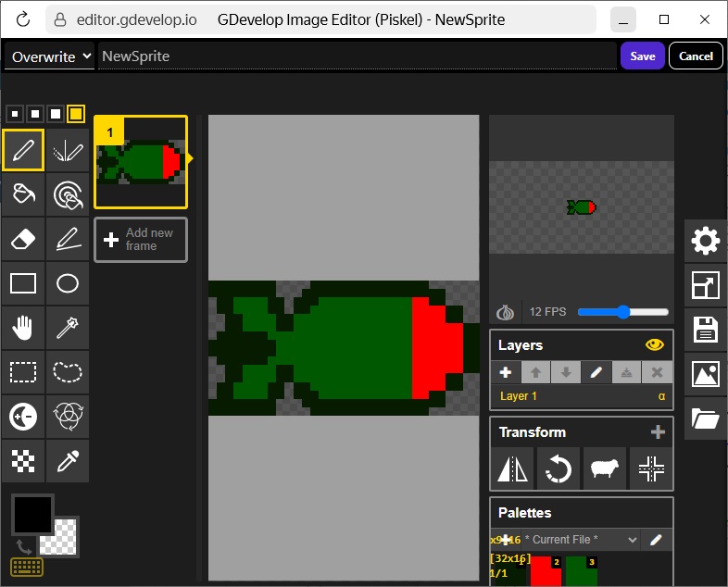Click the Save button
728x587 pixels.
pos(643,56)
